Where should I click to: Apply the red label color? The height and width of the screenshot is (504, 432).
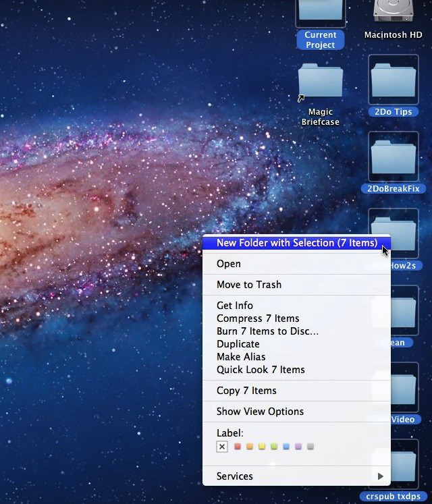coord(238,447)
